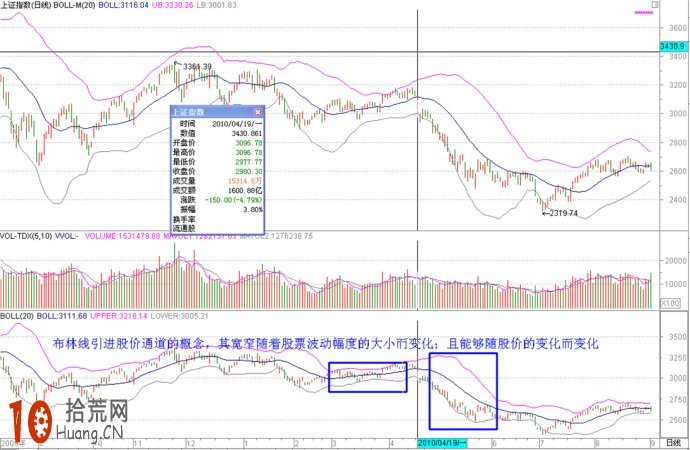Click the 收盘价 value 2980.30
The height and width of the screenshot is (450, 690).
pos(249,171)
